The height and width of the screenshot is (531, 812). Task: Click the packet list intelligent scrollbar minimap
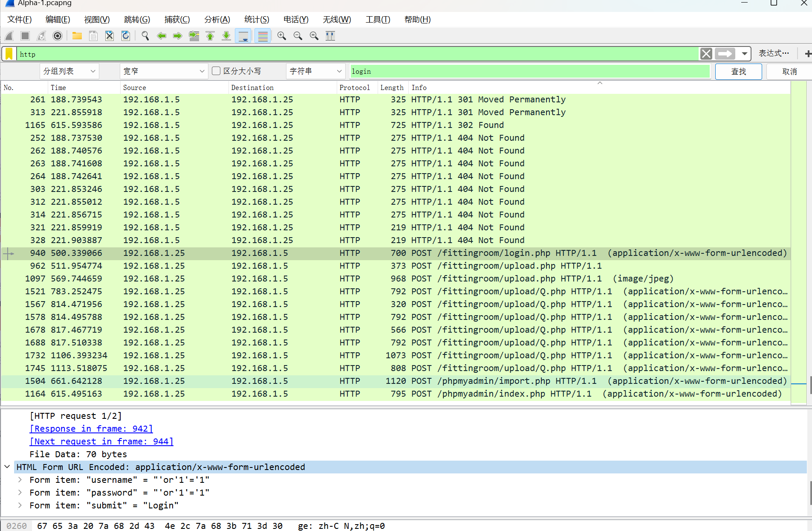click(798, 242)
